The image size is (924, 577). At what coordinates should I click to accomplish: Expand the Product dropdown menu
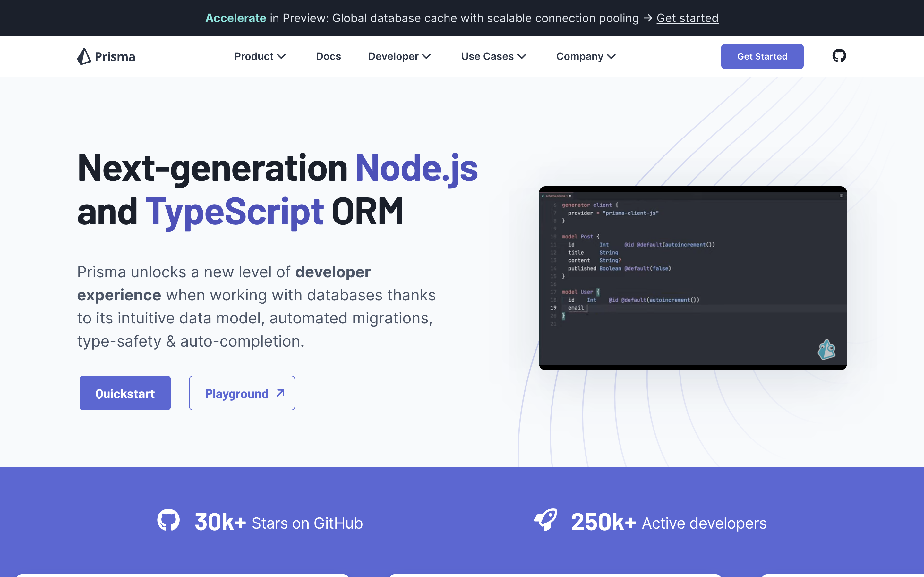(260, 56)
